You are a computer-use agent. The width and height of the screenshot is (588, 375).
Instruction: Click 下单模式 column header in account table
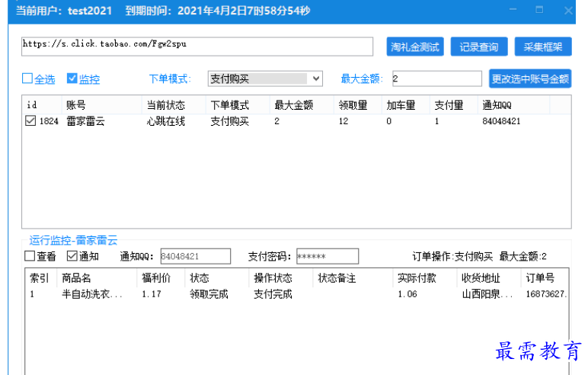(238, 105)
